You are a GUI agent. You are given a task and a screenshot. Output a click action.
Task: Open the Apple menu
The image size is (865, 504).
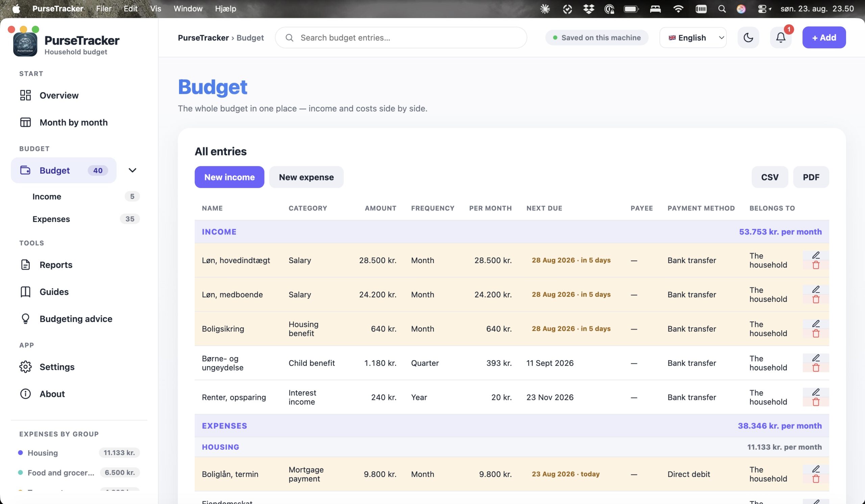[x=16, y=9]
